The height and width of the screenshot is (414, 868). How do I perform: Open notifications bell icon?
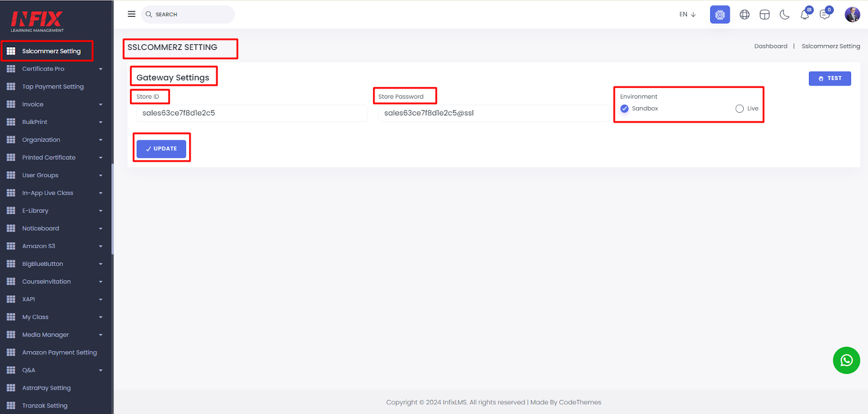805,15
